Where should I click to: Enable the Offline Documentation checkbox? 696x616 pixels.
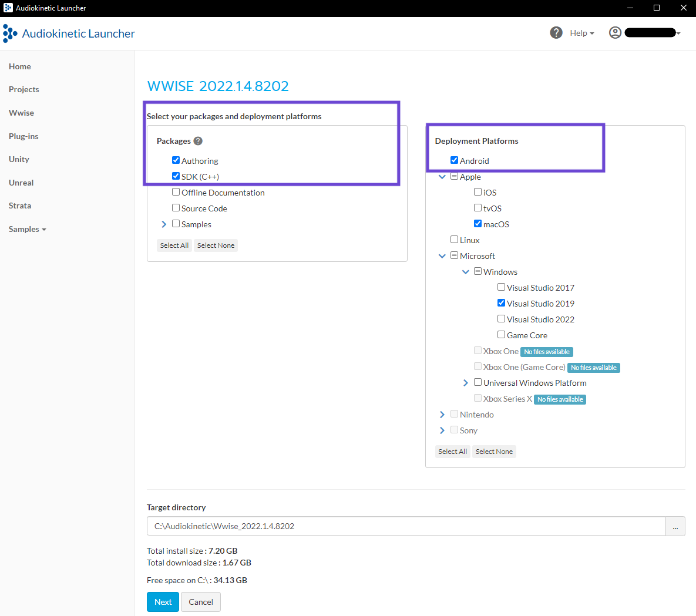tap(176, 191)
